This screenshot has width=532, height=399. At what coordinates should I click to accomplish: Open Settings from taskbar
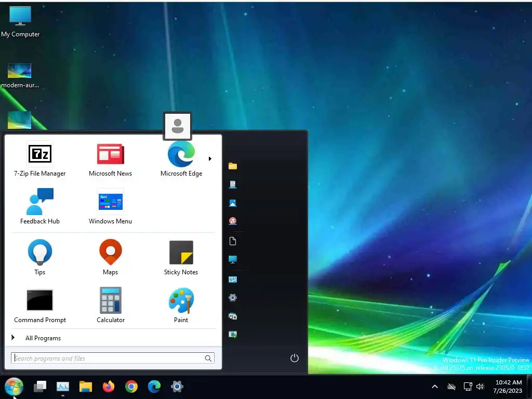point(177,387)
